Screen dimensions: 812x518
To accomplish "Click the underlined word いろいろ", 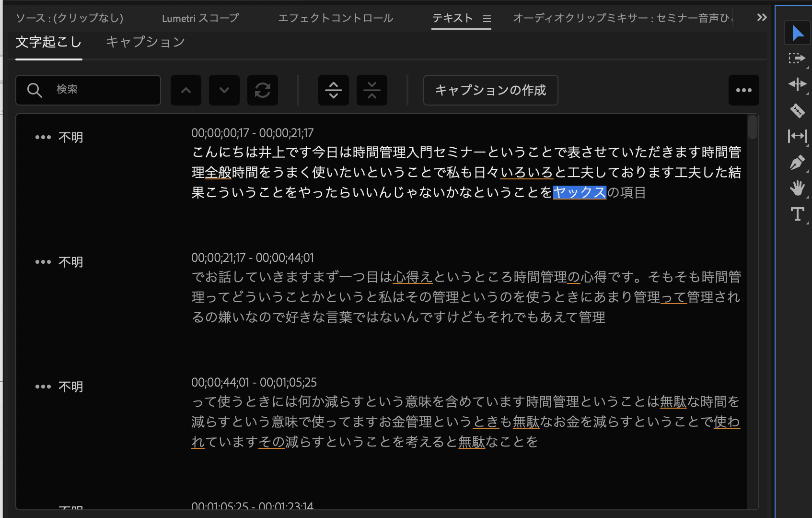I will point(527,172).
